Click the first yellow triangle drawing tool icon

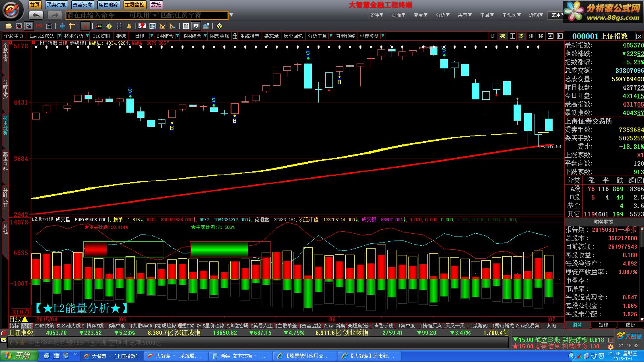[x=162, y=26]
